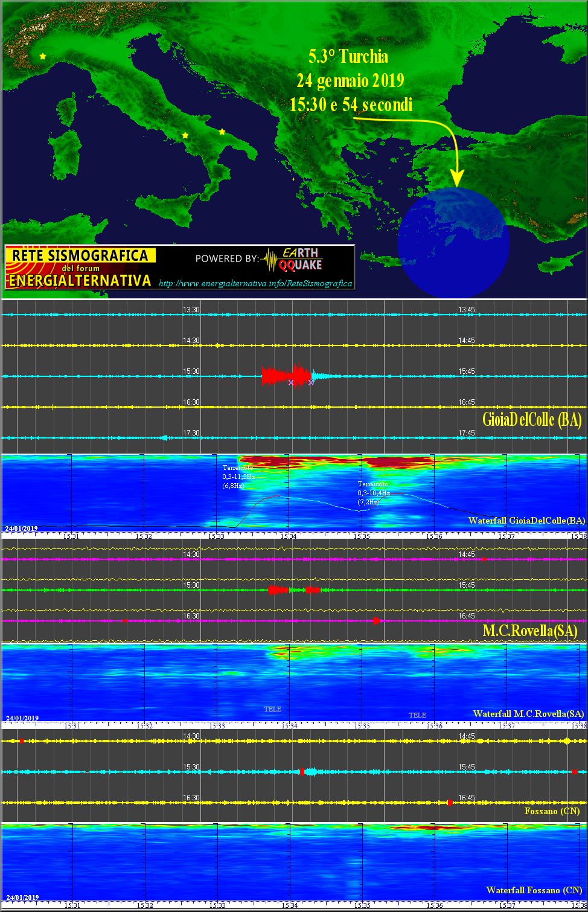Click the 13:30 label on GioiaDelColle seismogram

tap(191, 310)
